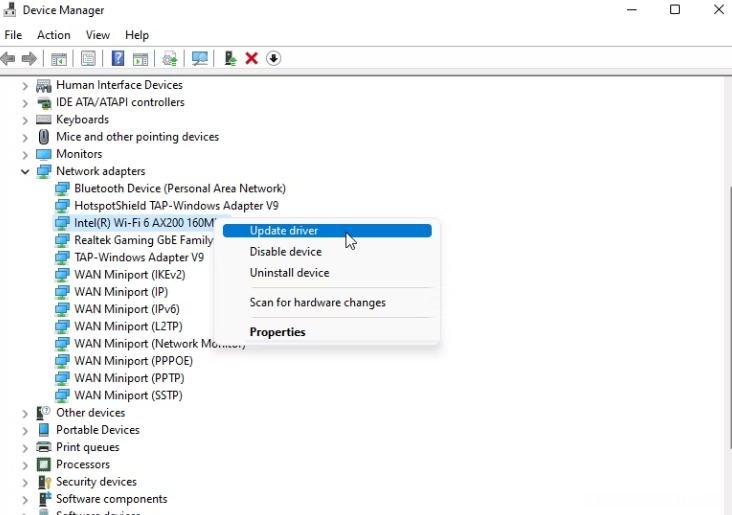Expand the Human Interface Devices node

[25, 85]
